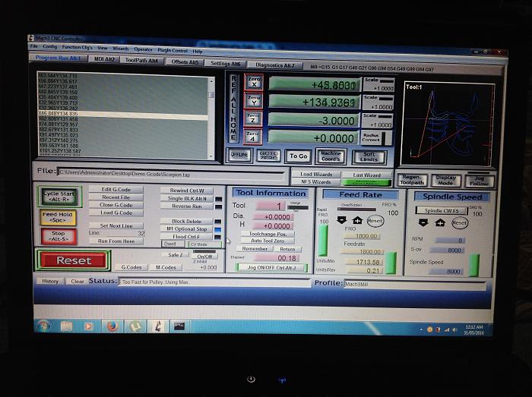Toggle Jog ON/OFF Ctrl-Alt-J
Image resolution: width=532 pixels, height=397 pixels.
pos(271,268)
